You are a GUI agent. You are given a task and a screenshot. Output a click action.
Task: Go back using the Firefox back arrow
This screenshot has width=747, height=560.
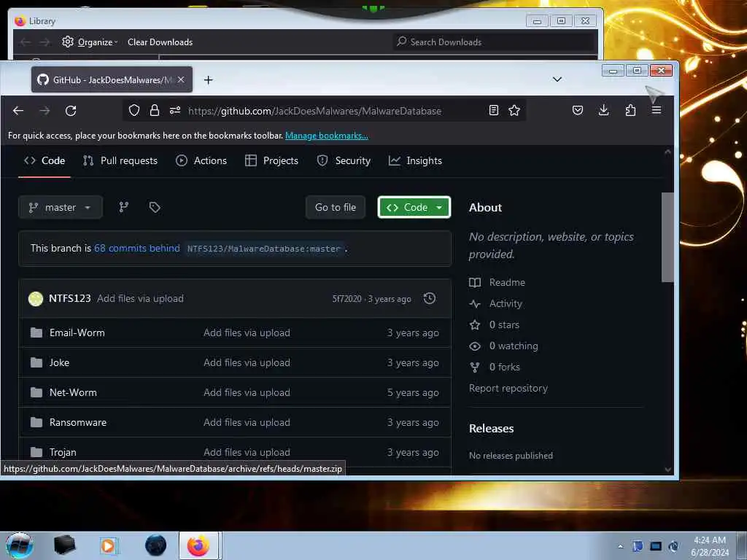(x=18, y=111)
